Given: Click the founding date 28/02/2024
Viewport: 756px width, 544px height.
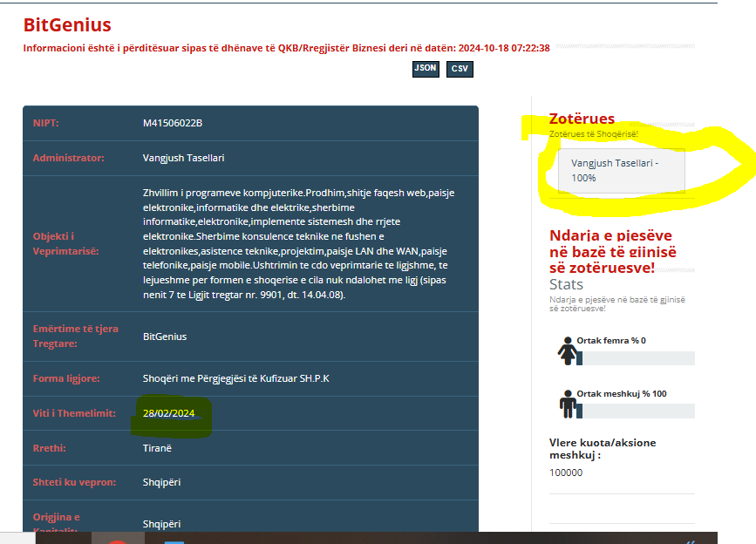Looking at the screenshot, I should click(168, 413).
